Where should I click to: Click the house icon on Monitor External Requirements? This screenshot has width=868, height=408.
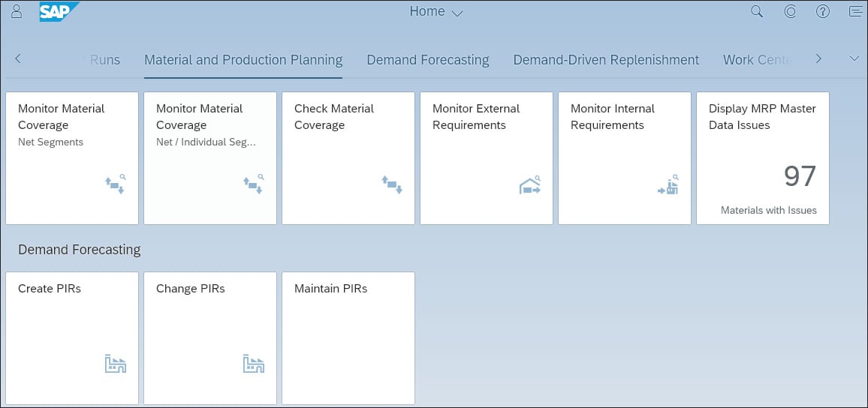[x=530, y=185]
